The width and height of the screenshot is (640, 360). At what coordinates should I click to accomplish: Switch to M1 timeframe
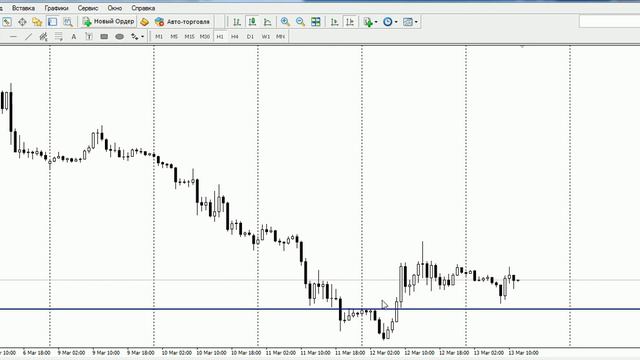pyautogui.click(x=159, y=37)
